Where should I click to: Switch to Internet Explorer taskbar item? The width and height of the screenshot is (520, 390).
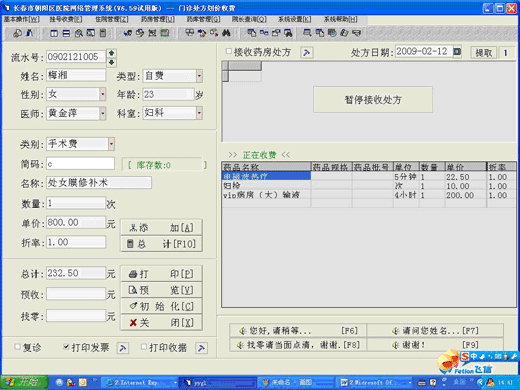click(x=140, y=383)
